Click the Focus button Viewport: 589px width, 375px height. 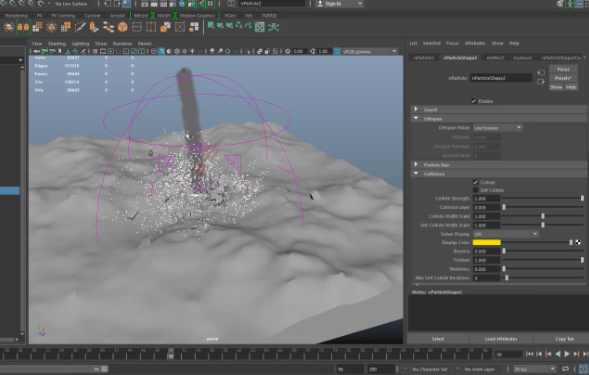point(563,69)
